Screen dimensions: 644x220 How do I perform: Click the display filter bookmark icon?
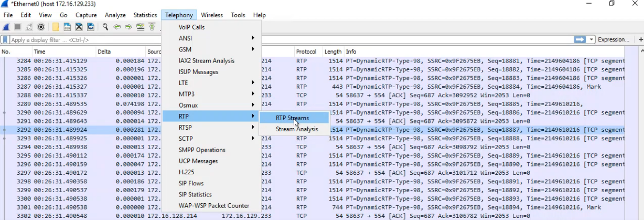[5, 40]
